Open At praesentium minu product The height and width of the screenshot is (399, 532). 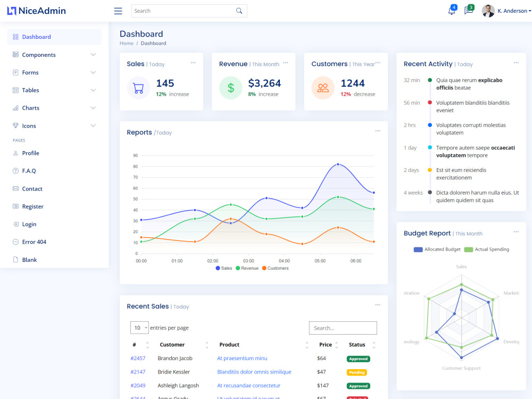[242, 358]
